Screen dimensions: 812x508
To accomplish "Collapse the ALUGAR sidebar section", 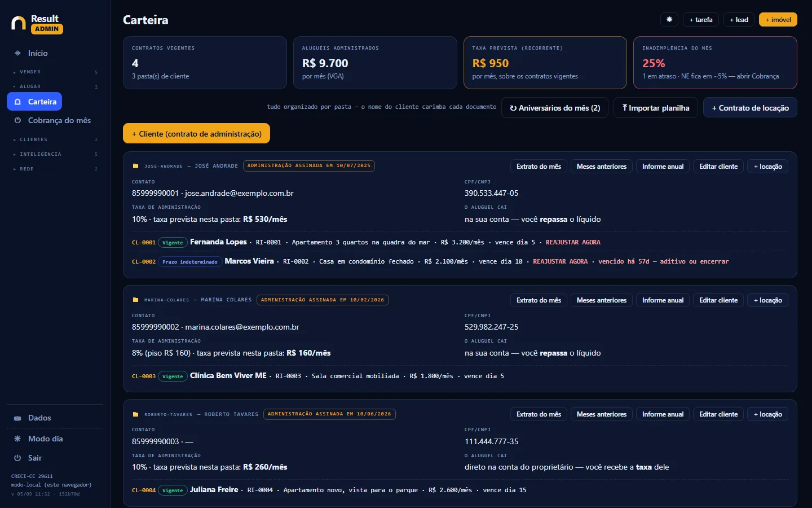I will pyautogui.click(x=55, y=86).
